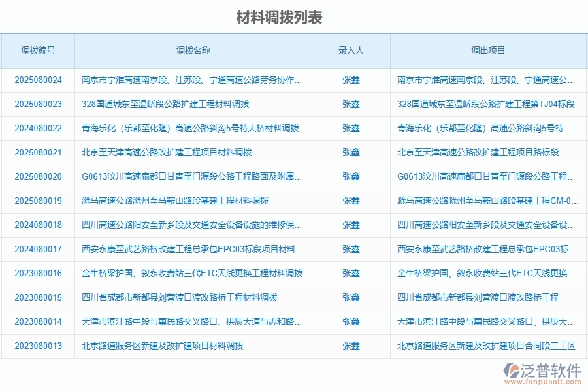Open outgoing project 南京市宁淮高速南京段

click(487, 80)
